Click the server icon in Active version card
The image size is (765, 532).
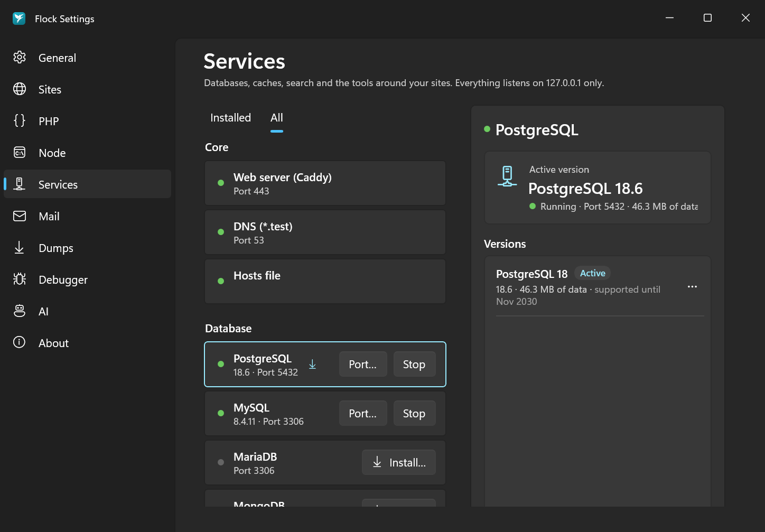tap(507, 176)
